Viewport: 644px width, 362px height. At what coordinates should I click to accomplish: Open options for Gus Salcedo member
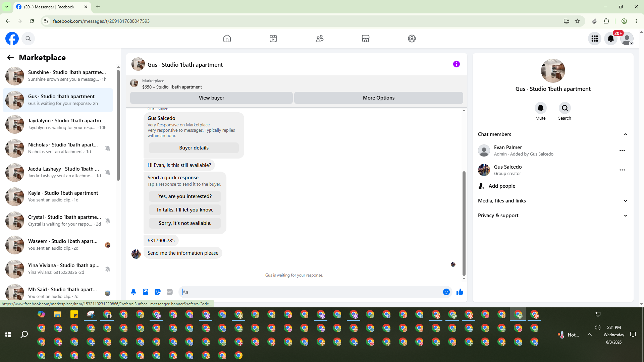click(x=622, y=170)
